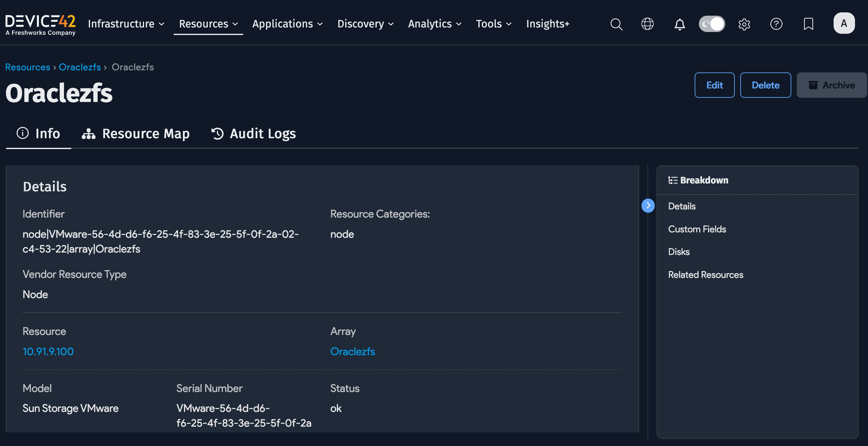Click the Device42 logo
Viewport: 868px width, 446px height.
click(x=40, y=24)
